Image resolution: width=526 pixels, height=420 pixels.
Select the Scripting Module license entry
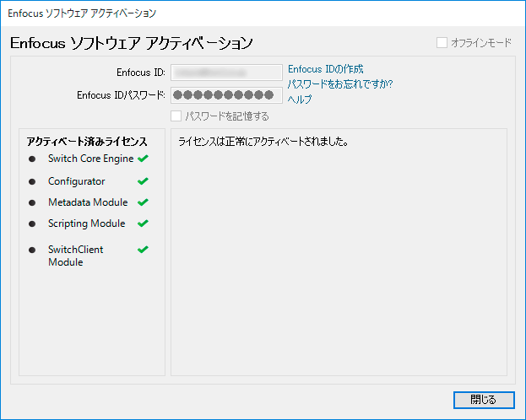pyautogui.click(x=87, y=223)
